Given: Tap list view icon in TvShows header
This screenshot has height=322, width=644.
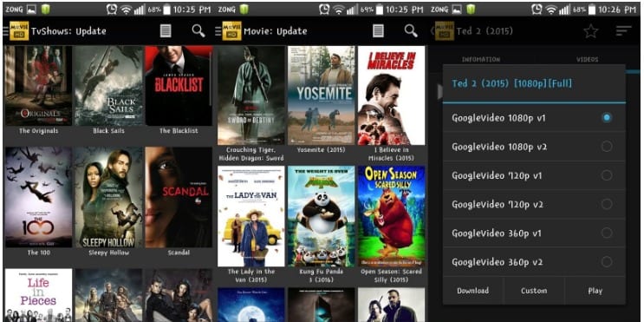Looking at the screenshot, I should click(x=166, y=31).
